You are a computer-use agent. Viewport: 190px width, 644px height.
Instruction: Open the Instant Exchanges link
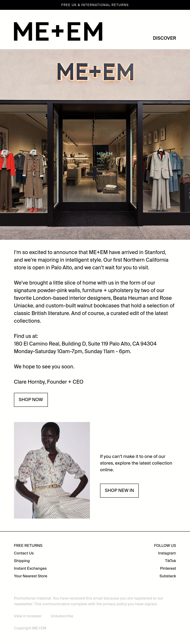(x=30, y=568)
